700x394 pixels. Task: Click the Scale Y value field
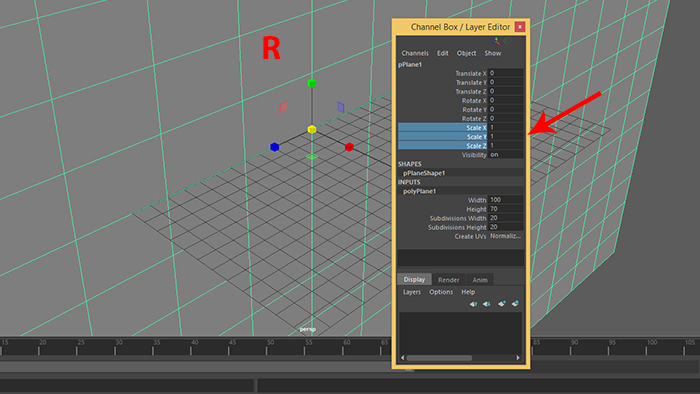tap(505, 137)
